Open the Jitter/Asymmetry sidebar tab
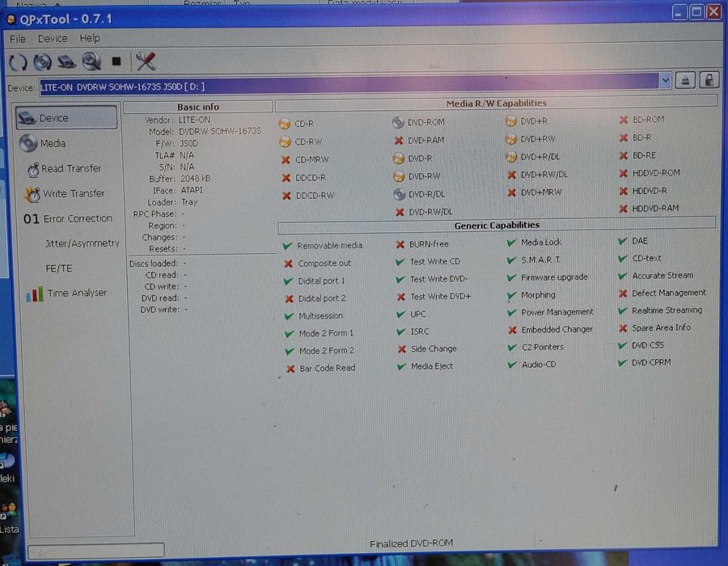This screenshot has width=728, height=566. 83,243
